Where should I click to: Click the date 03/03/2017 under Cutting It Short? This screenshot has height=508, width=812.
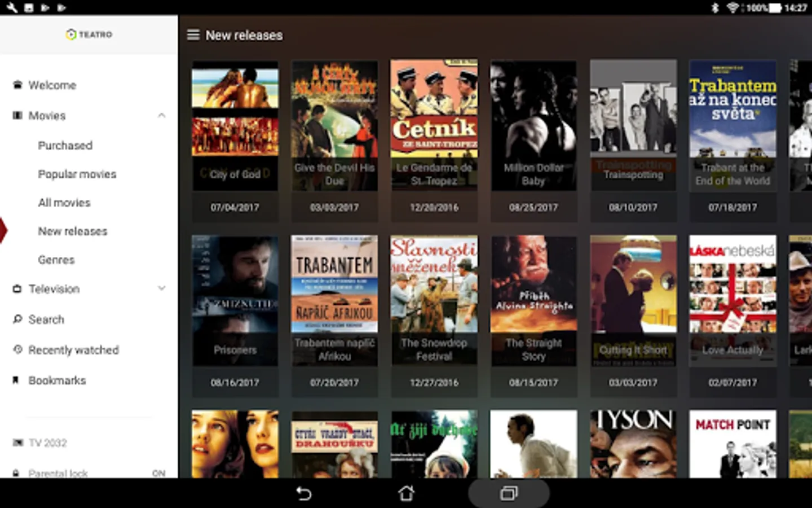(633, 382)
